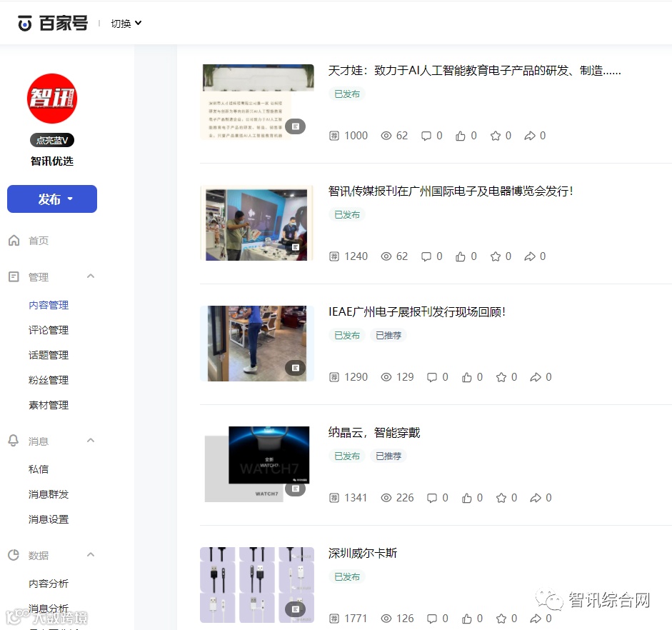Click recommendation count icon on 天才娃 row
Image resolution: width=672 pixels, height=630 pixels.
click(334, 136)
